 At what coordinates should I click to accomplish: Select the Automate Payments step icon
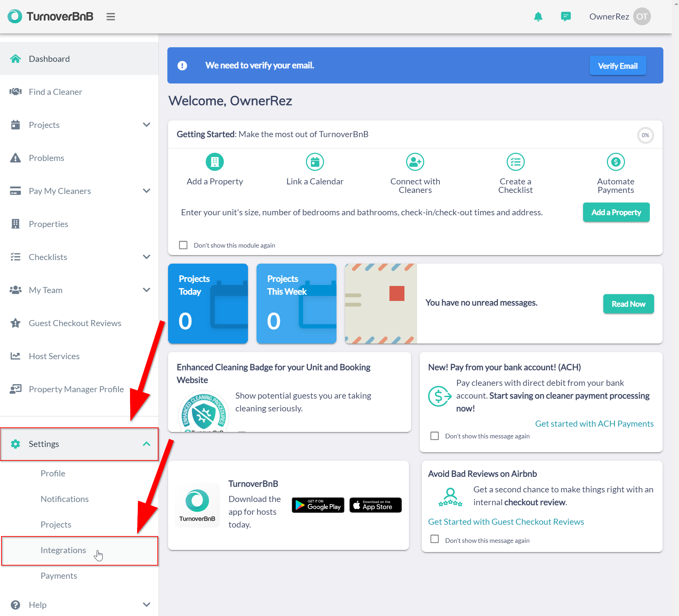[615, 162]
